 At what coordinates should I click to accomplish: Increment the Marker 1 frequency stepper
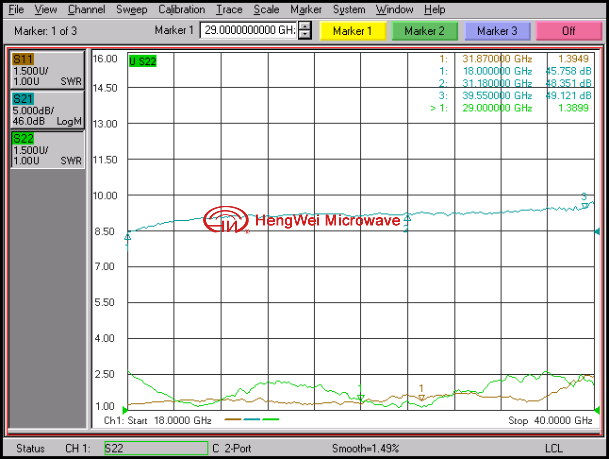coord(305,27)
